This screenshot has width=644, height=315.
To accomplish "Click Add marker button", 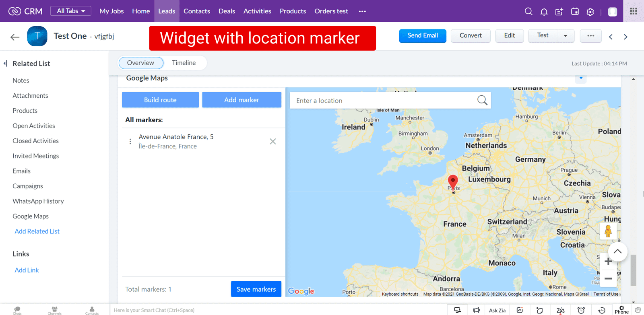I will [x=242, y=100].
